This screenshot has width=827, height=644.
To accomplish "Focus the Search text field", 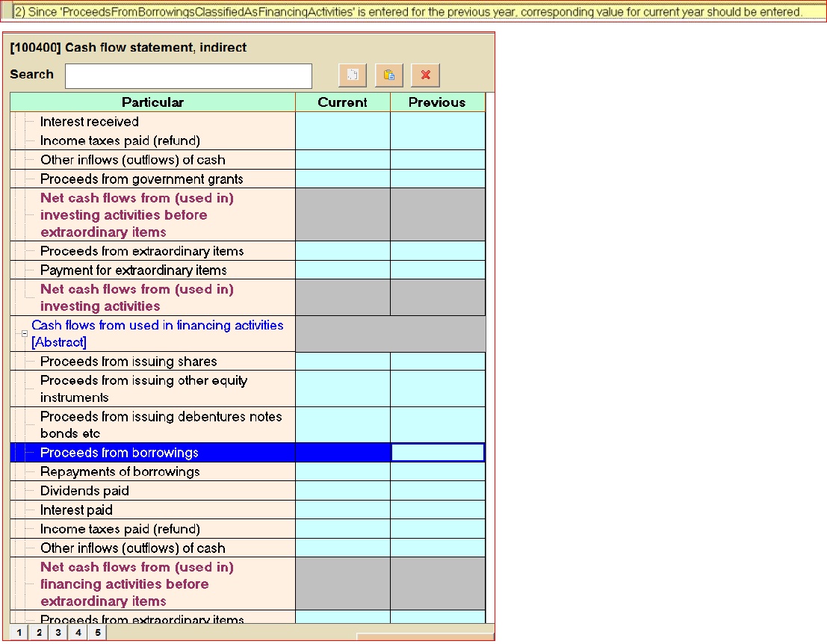I will [188, 75].
